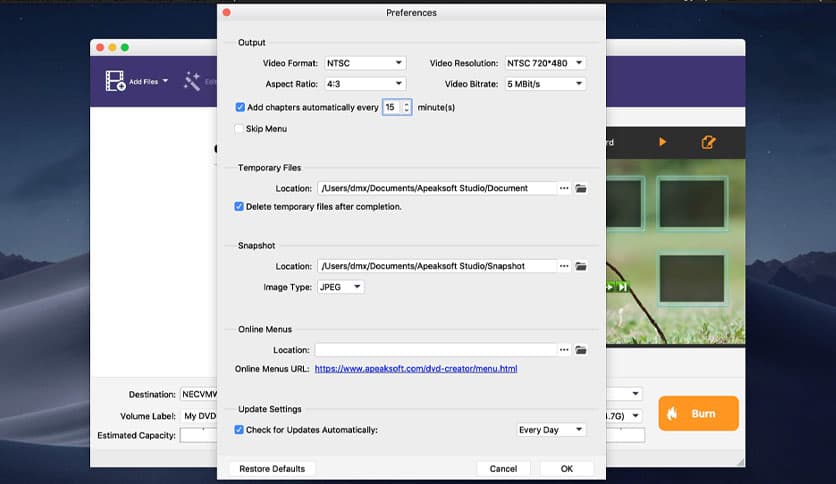Click the Estimated Capacity bar
The height and width of the screenshot is (484, 836).
[199, 435]
